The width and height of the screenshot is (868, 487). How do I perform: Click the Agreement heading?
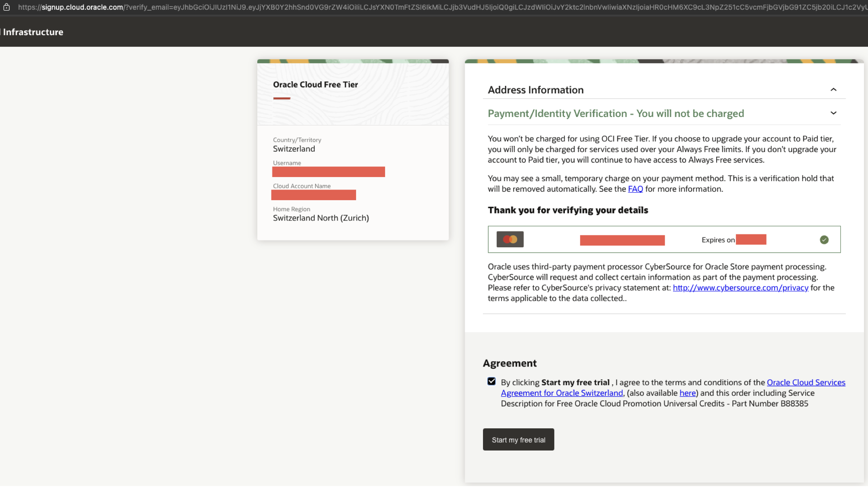click(510, 363)
